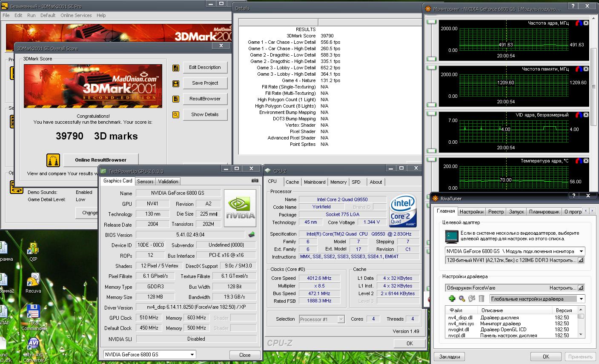This screenshot has height=364, width=599.
Task: Click the Edit Description icon in 3DMark score window
Action: tap(175, 68)
